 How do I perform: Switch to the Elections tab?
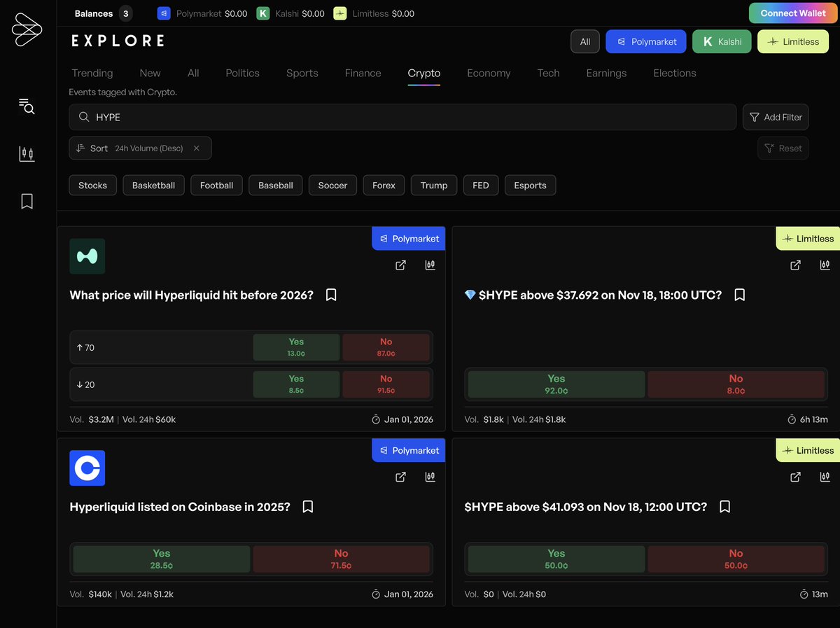pos(675,73)
